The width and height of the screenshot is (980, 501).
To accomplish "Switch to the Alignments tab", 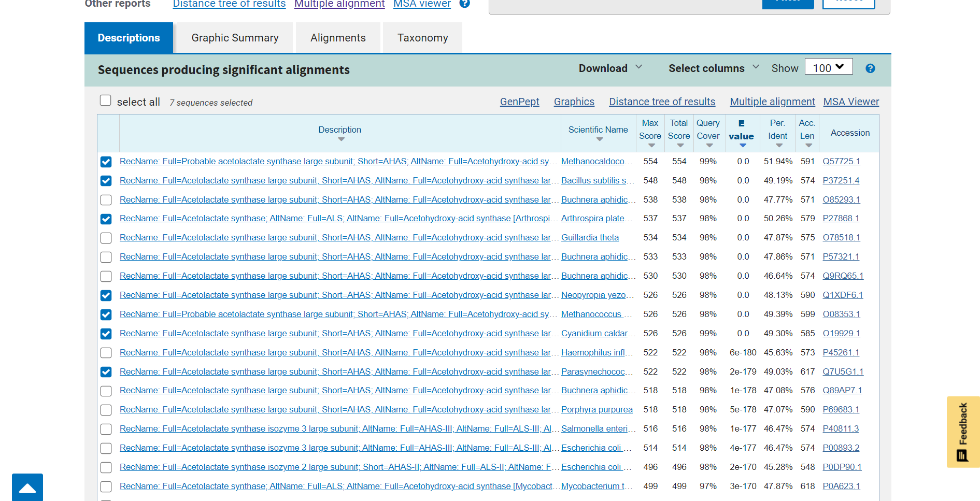I will click(x=338, y=38).
